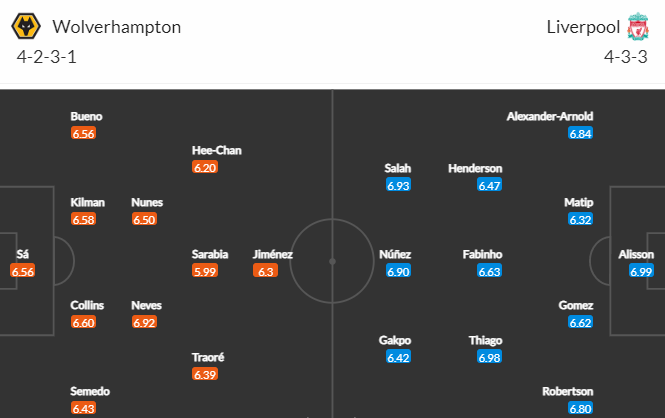Open the Wolverhampton team name link
This screenshot has width=665, height=418.
pos(117,27)
